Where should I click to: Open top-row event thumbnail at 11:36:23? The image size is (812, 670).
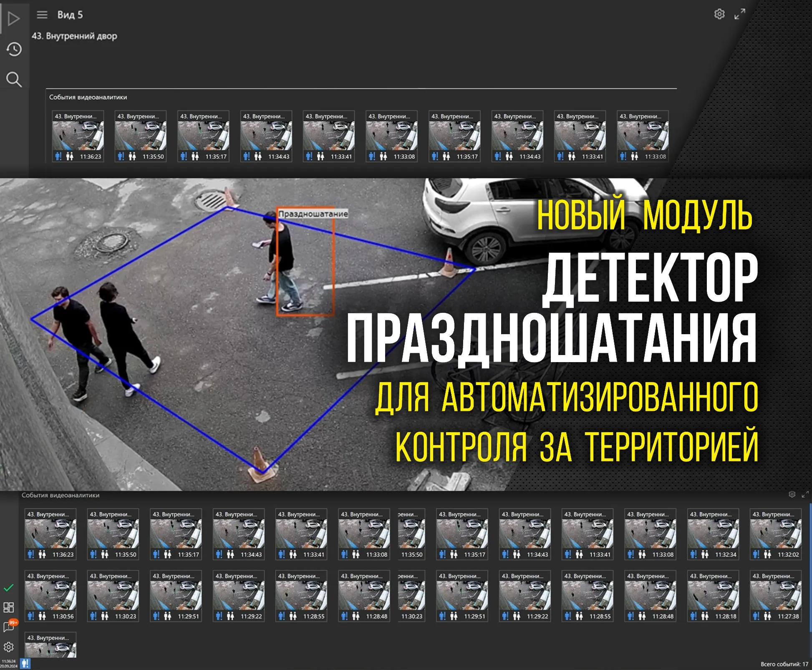point(78,136)
